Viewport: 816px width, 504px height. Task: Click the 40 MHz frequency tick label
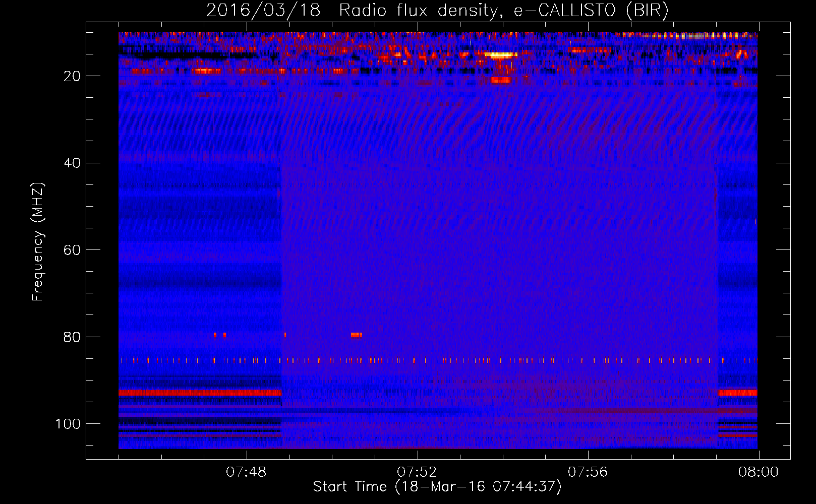click(x=72, y=163)
